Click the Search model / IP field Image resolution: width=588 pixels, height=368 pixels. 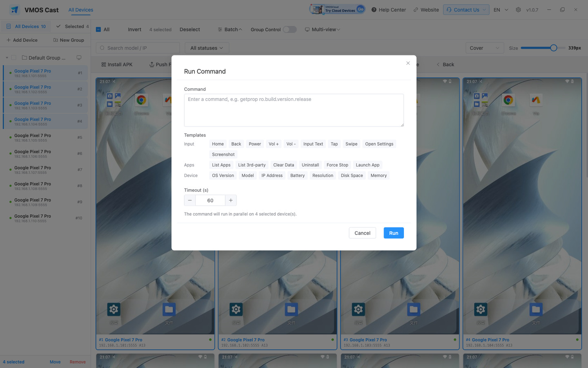(x=138, y=48)
